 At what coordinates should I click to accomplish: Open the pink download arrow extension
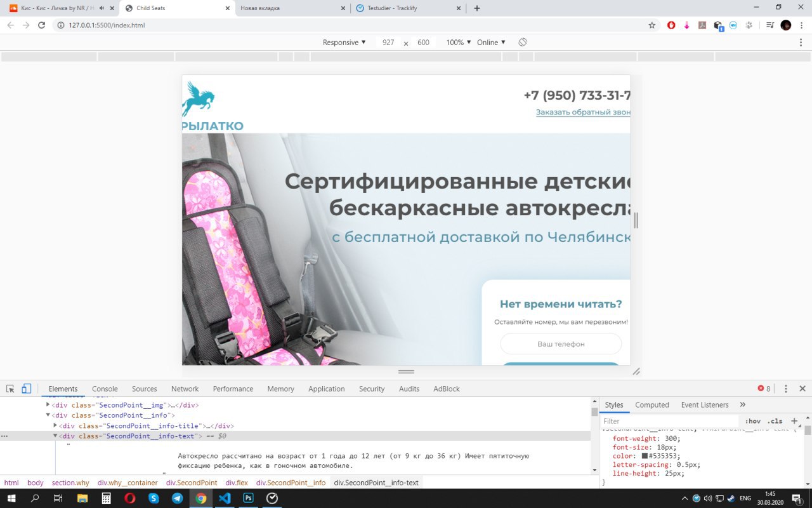(x=686, y=25)
